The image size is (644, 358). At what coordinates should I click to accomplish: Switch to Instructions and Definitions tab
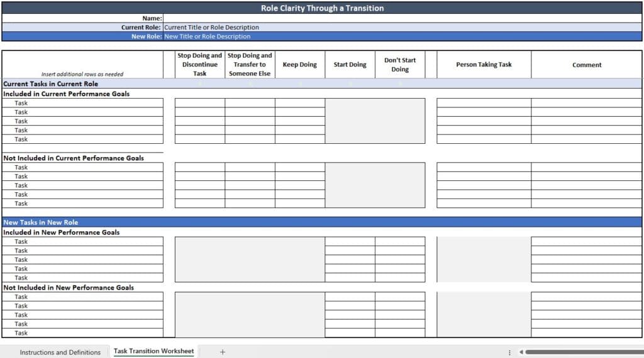(60, 352)
